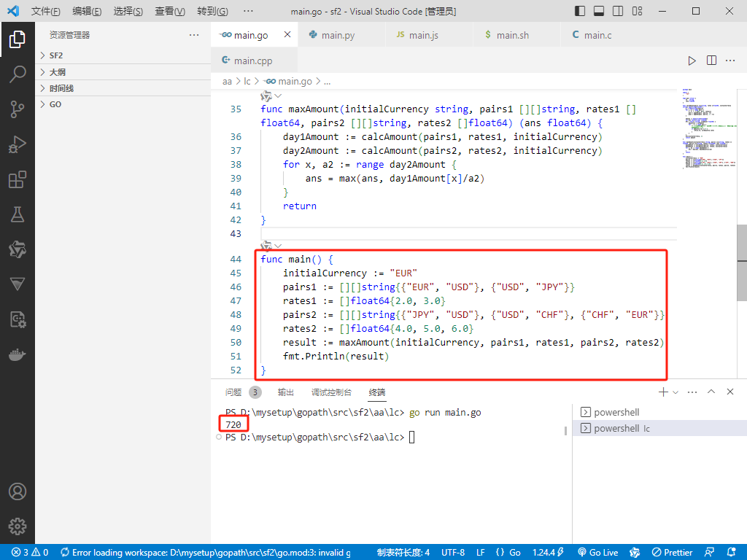Expand the 大纲 outline section

coord(123,72)
